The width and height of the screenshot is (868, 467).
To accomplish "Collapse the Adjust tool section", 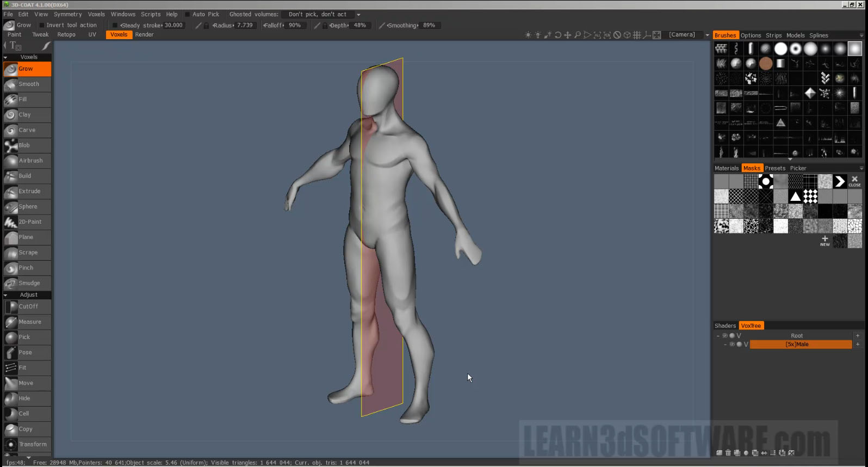I will click(5, 295).
